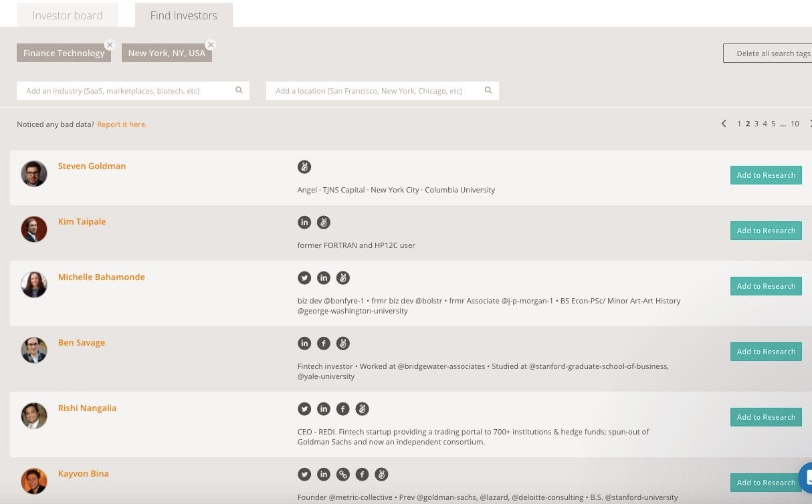Open Rishi Nangalia's AngelList icon
812x504 pixels.
pos(362,409)
